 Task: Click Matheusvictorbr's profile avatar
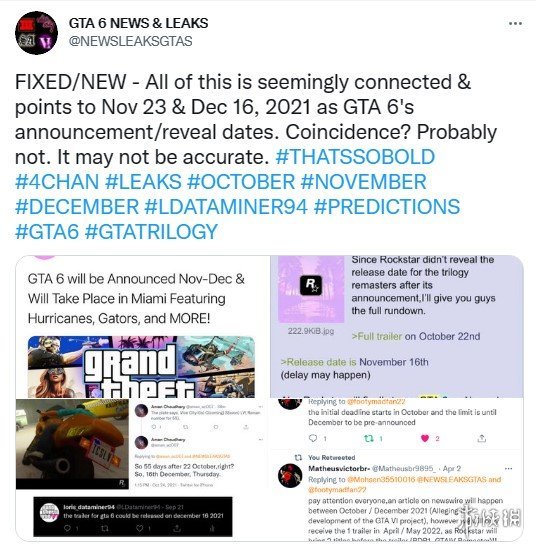[290, 475]
